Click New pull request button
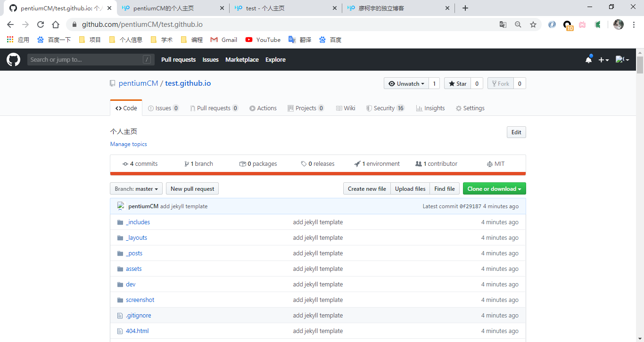 192,188
